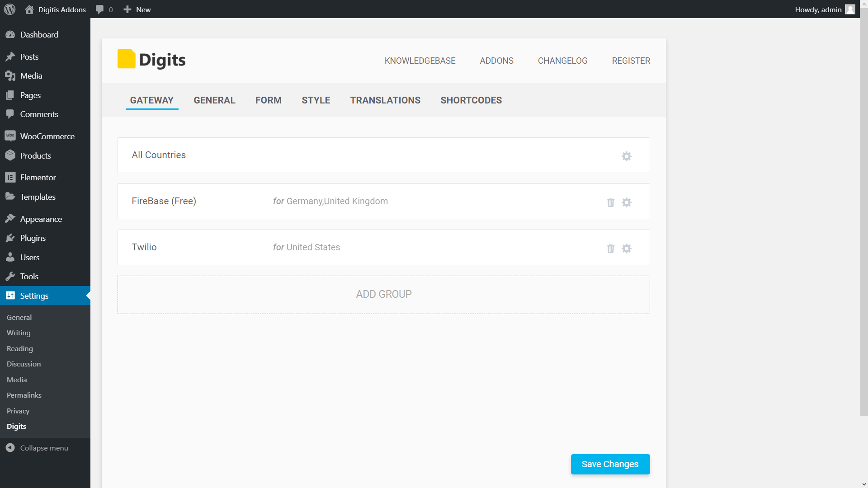This screenshot has width=868, height=488.
Task: Click the ADD GROUP box
Action: coord(384,295)
